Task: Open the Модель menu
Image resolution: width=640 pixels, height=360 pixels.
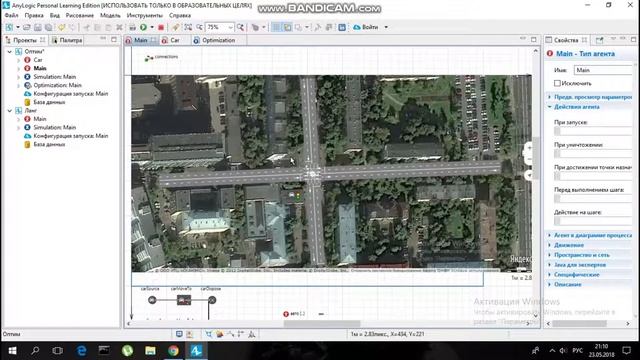Action: (110, 16)
